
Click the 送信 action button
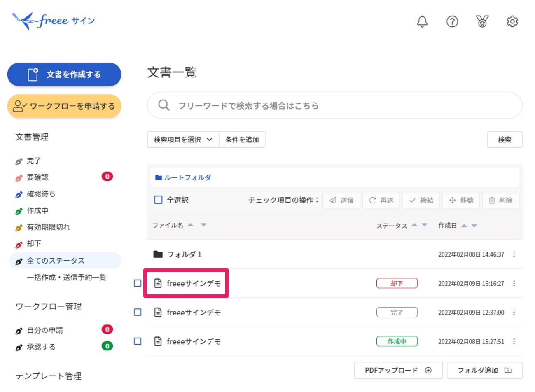pos(341,200)
